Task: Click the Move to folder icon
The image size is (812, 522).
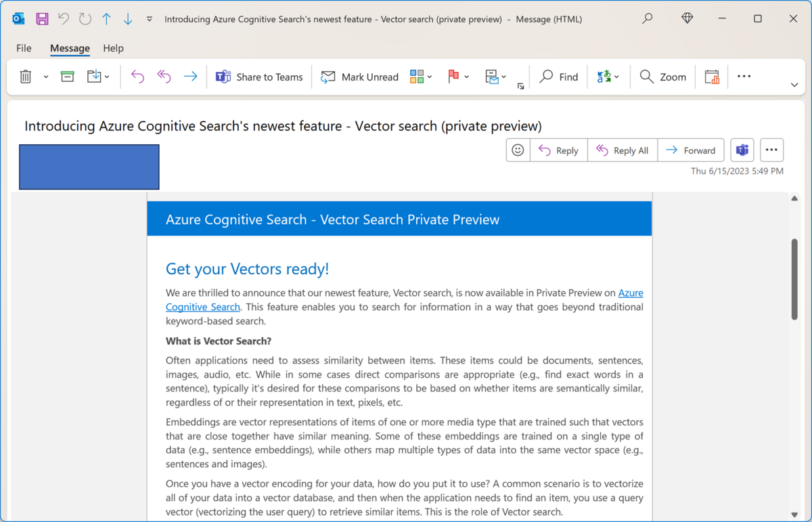Action: pos(94,77)
